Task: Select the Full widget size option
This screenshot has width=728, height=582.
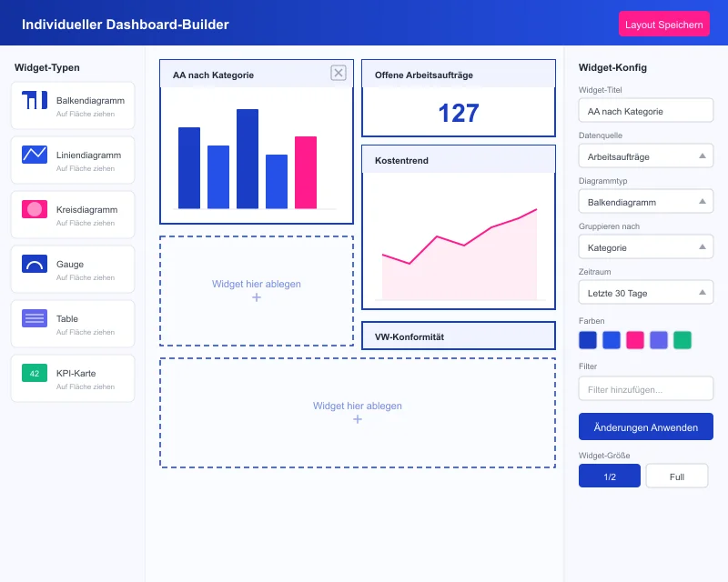Action: (x=676, y=476)
